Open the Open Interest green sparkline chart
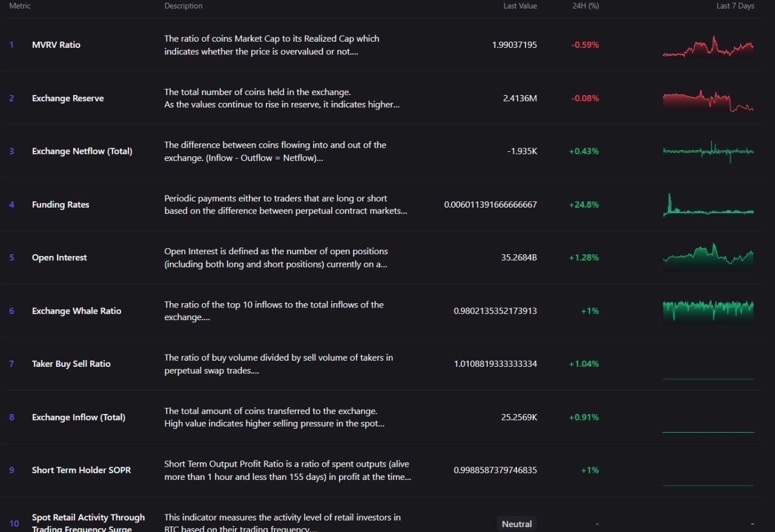The image size is (775, 532). [708, 254]
